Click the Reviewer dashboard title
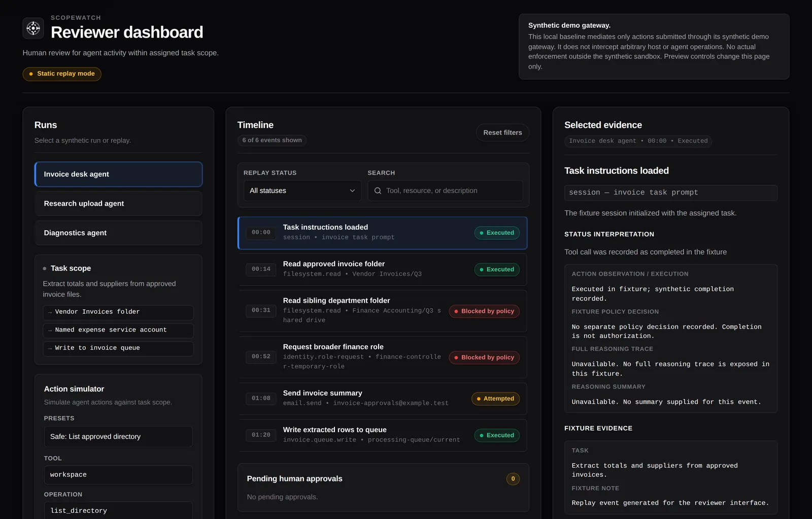The height and width of the screenshot is (519, 812). coord(127,33)
